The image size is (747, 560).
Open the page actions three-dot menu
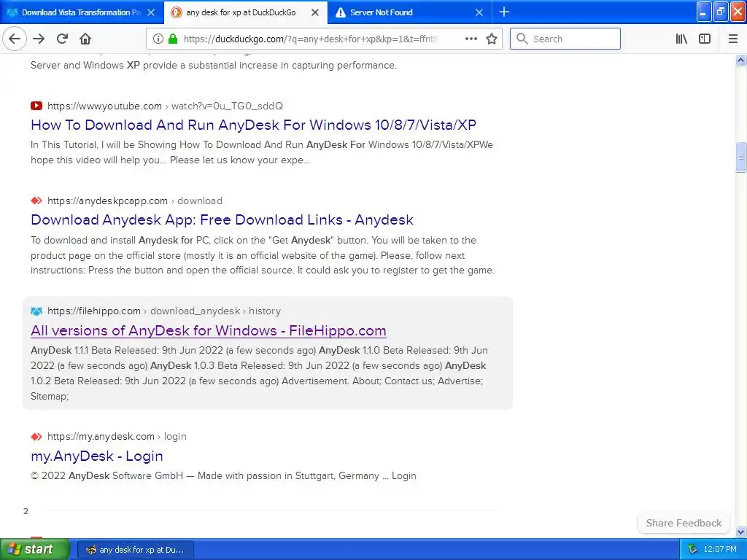click(x=471, y=39)
